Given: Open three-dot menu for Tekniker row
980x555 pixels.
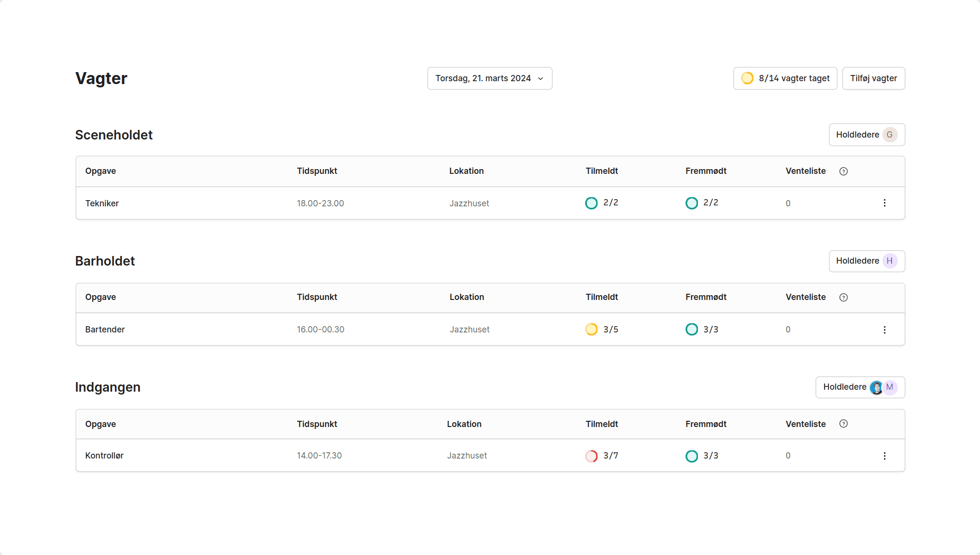Looking at the screenshot, I should point(884,203).
